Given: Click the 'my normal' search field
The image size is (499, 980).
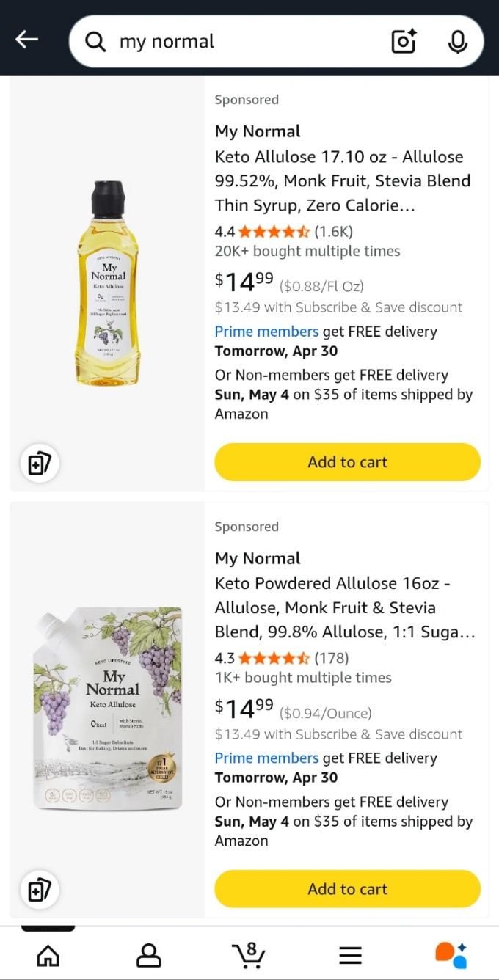Looking at the screenshot, I should (x=242, y=42).
